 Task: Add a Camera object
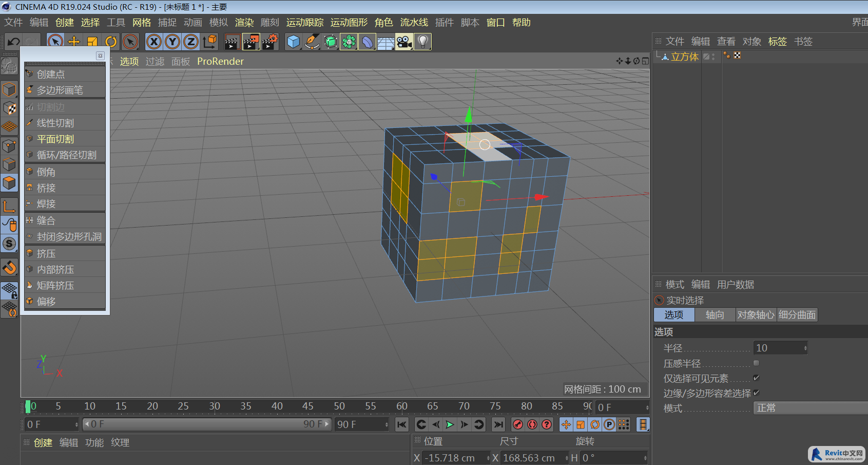[404, 42]
